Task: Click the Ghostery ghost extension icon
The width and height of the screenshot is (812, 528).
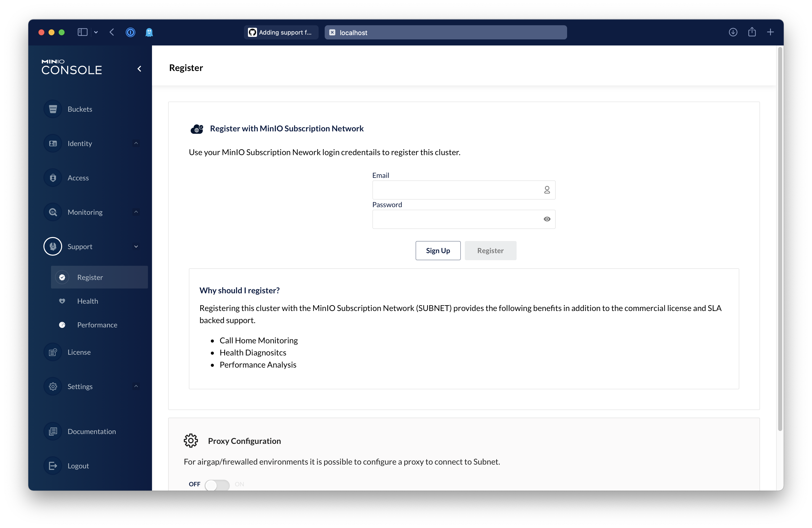Action: pos(149,32)
